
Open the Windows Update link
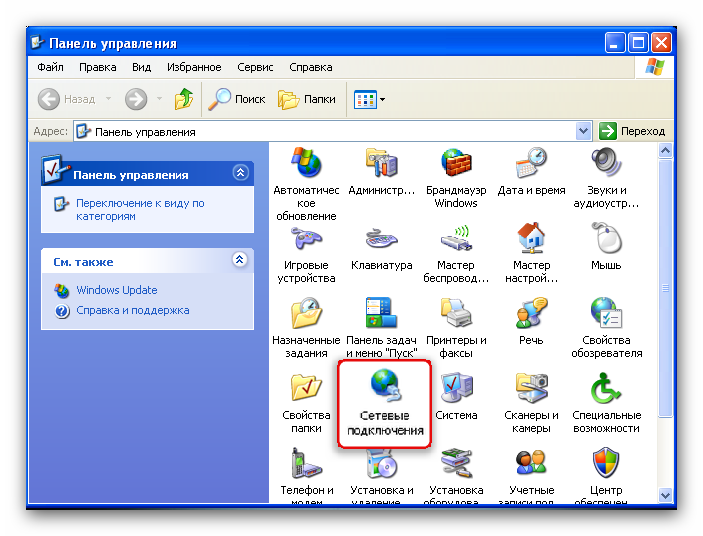click(117, 290)
